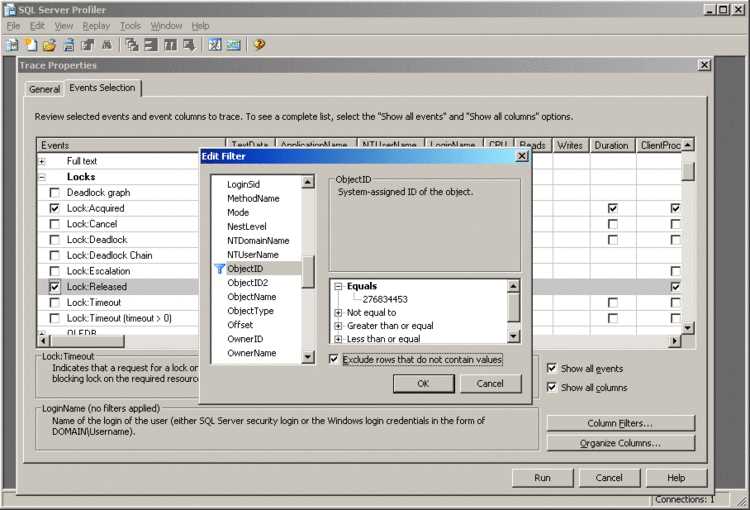The width and height of the screenshot is (750, 510).
Task: Expand the Full text event category
Action: (42, 161)
